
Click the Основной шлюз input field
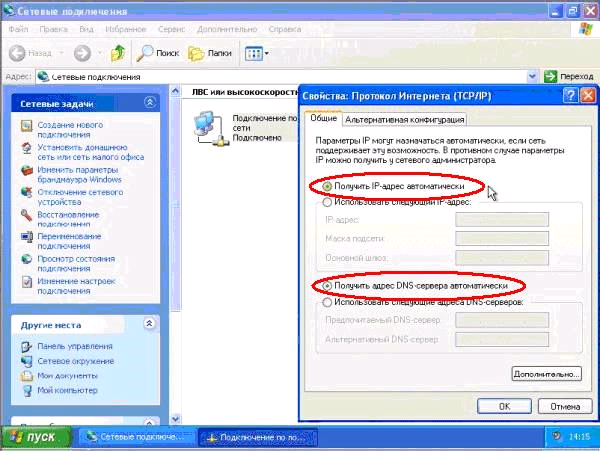pos(502,258)
